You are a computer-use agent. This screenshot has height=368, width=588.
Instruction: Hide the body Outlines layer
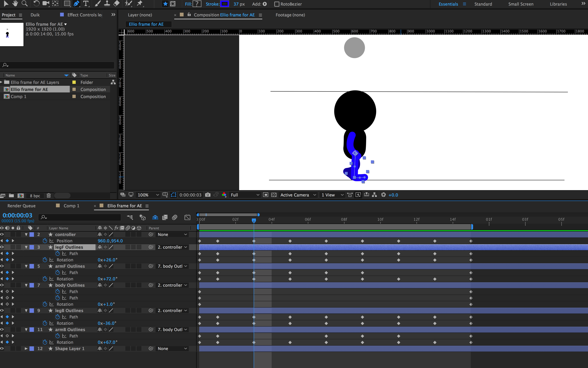[x=2, y=285]
